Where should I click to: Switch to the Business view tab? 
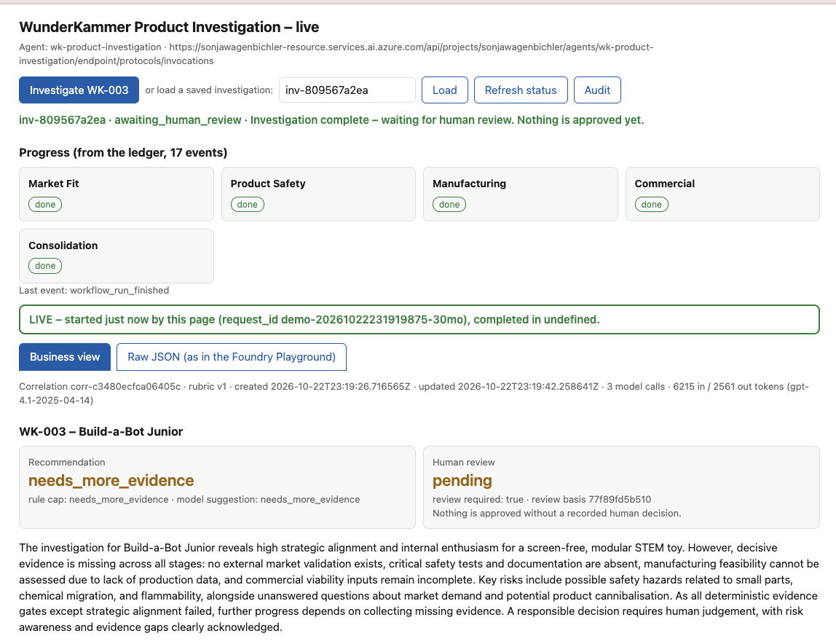(65, 357)
